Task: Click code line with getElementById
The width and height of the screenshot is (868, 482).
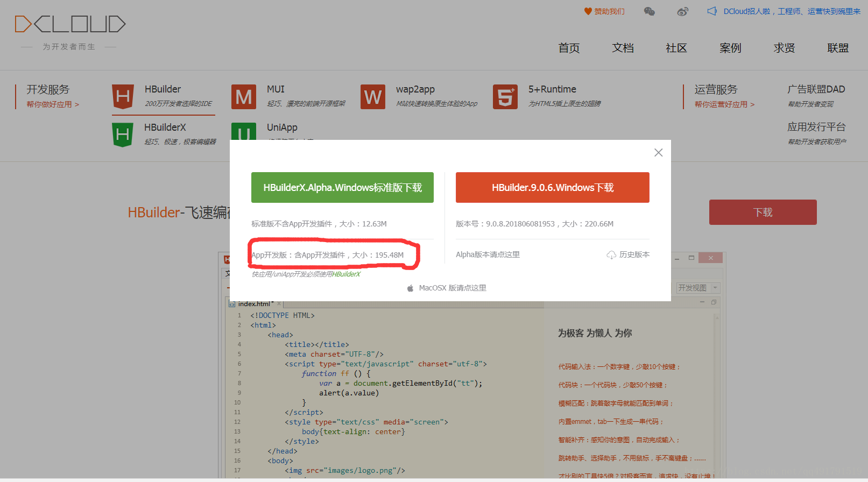Action: [400, 384]
